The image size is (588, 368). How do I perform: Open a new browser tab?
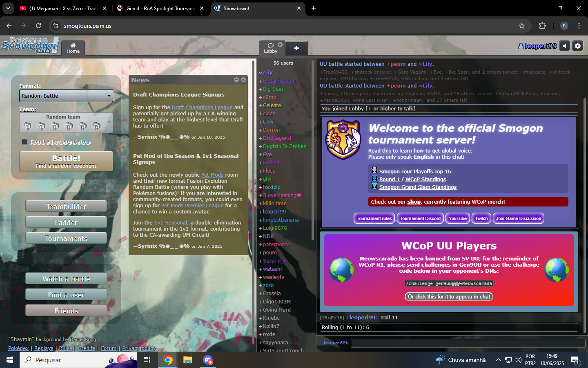pos(314,8)
